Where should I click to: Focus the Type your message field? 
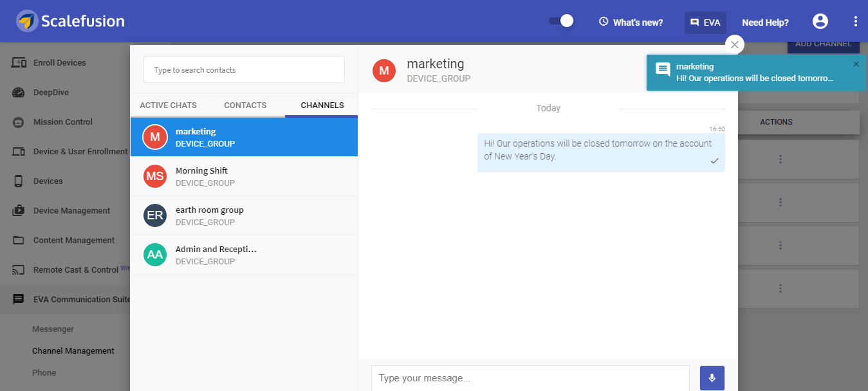pos(530,378)
